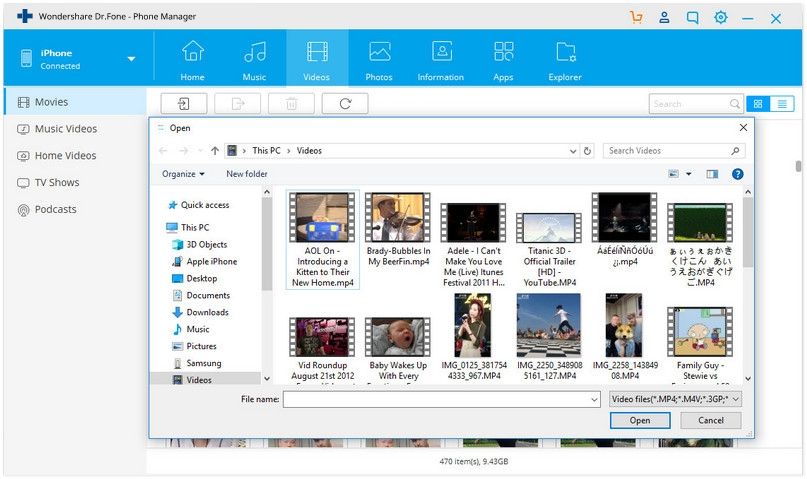Image resolution: width=807 pixels, height=479 pixels.
Task: Open the dialog Help icon
Action: [x=738, y=174]
